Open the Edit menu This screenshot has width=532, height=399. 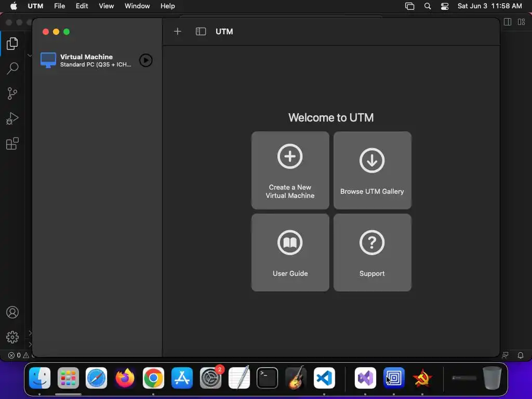tap(82, 6)
